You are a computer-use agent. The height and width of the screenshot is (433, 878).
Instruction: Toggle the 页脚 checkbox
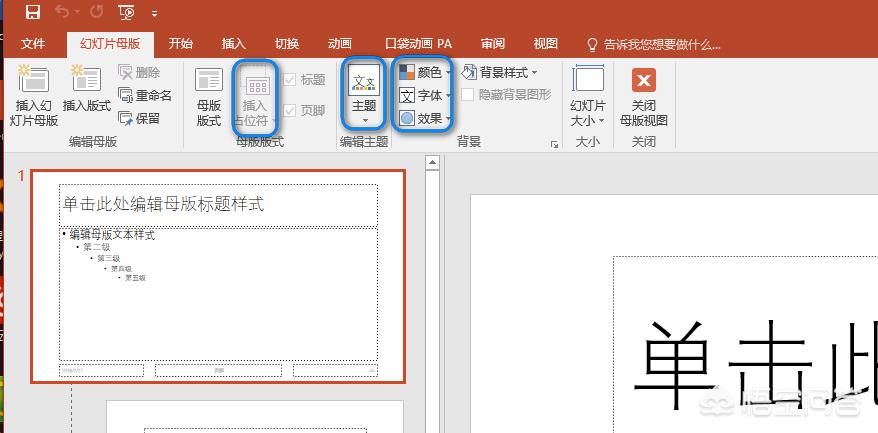(289, 110)
